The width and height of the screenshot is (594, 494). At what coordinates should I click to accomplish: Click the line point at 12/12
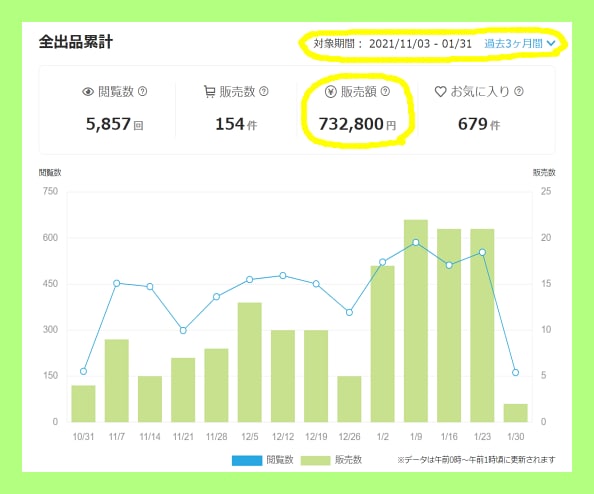tap(283, 275)
